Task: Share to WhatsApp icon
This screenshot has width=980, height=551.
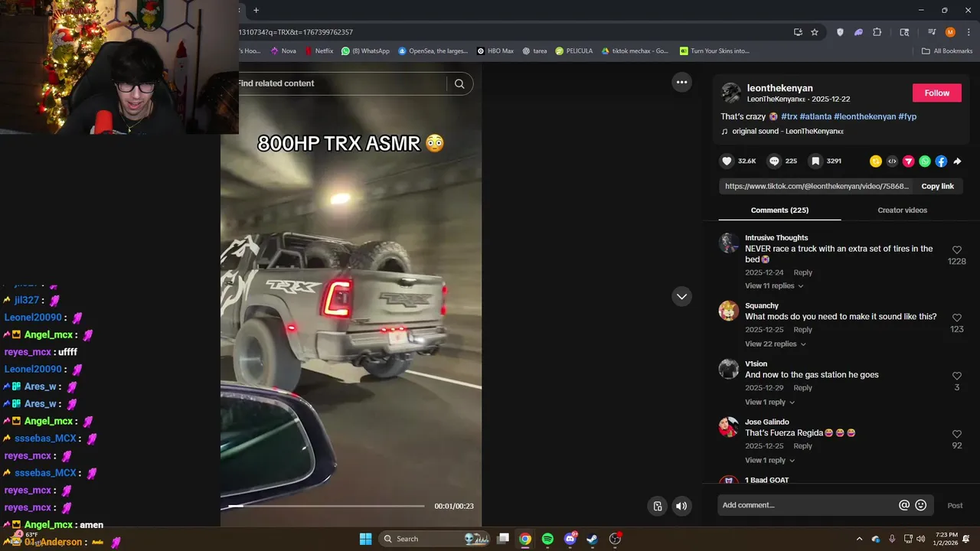Action: click(925, 161)
